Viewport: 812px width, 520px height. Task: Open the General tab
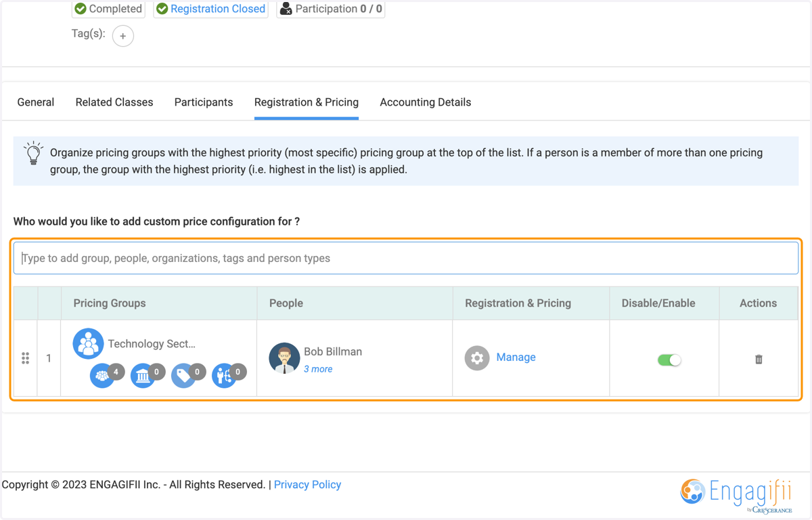tap(36, 102)
